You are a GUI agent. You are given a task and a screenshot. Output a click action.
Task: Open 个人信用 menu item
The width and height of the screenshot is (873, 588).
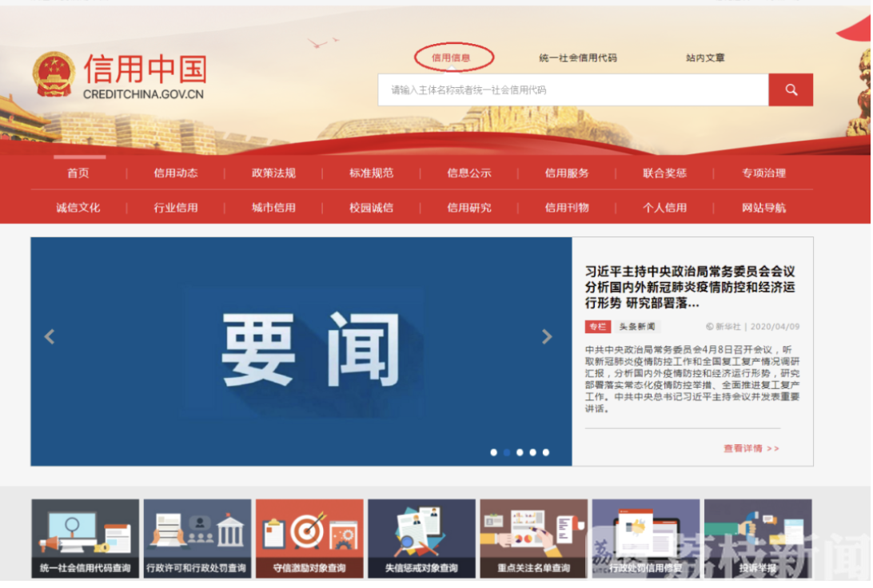click(665, 208)
